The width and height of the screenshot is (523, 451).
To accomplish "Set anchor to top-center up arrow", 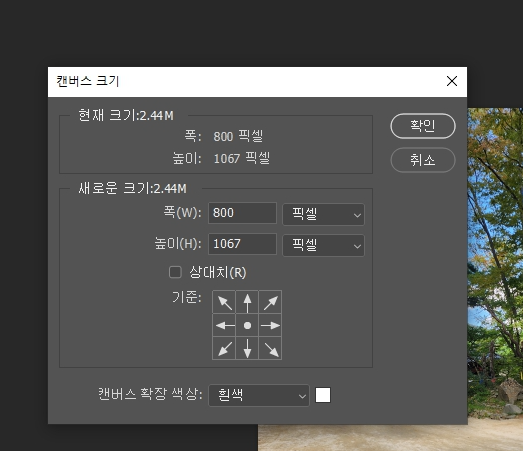I will [x=247, y=302].
